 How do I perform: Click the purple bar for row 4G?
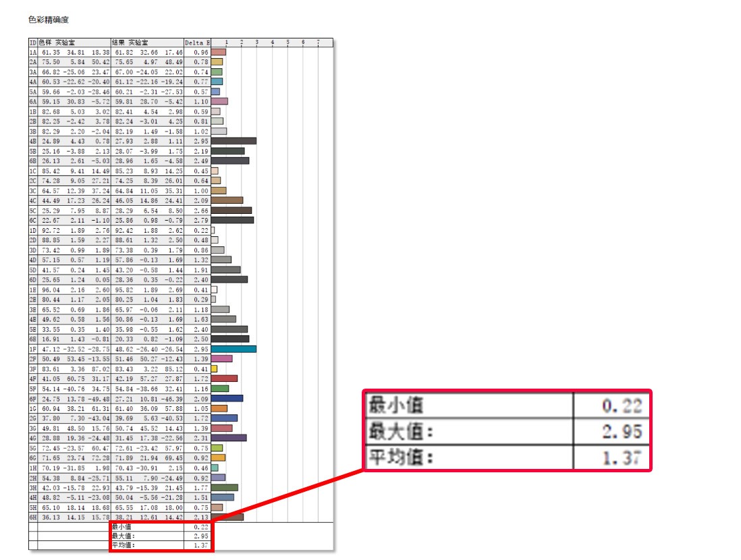(229, 439)
